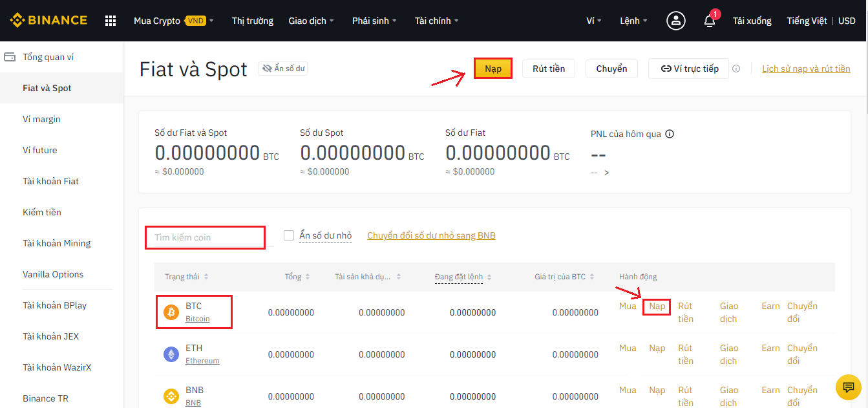Screen dimensions: 868x408
Task: Click the Bitcoin name link
Action: tap(197, 319)
